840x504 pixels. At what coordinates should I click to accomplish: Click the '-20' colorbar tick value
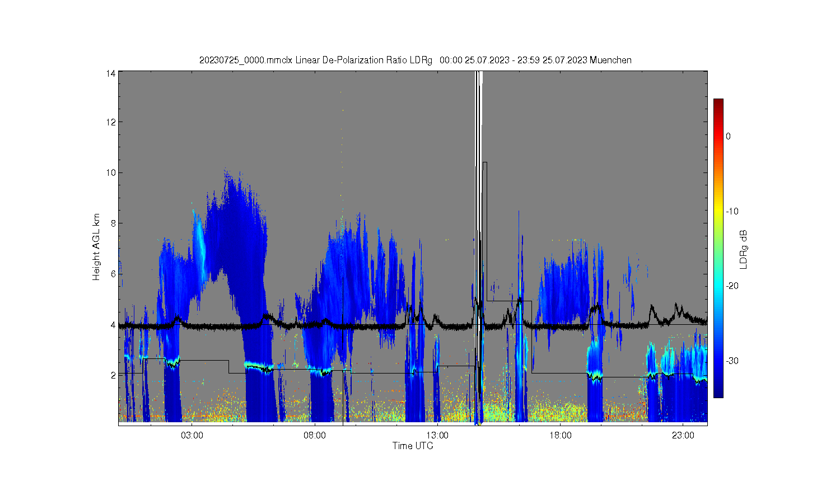click(732, 286)
